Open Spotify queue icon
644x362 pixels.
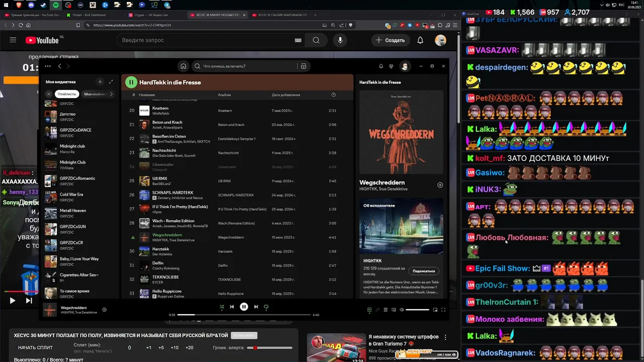click(x=385, y=310)
